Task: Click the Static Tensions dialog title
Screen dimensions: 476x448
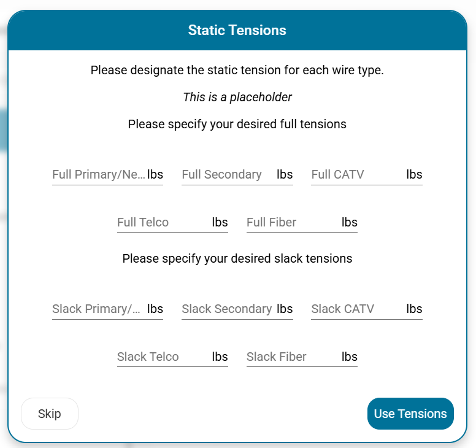Action: tap(237, 30)
